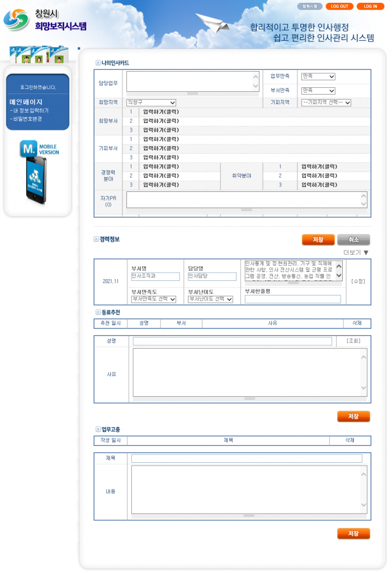This screenshot has width=392, height=573.
Task: Open the 희망지역 dropdown showing 의창구
Action: 151,102
